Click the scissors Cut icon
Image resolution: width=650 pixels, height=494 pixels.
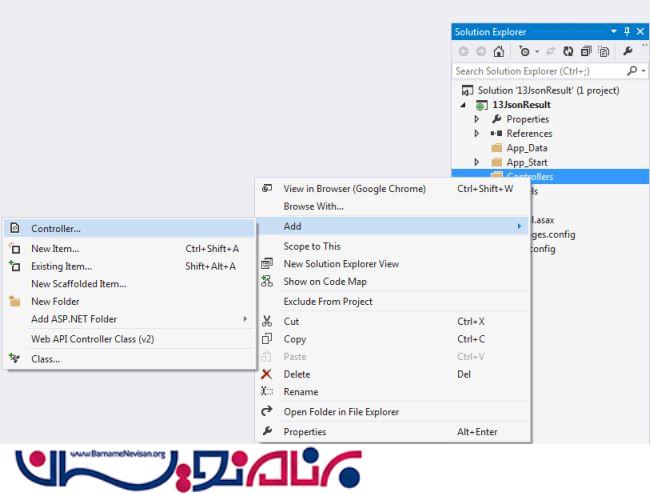tap(267, 321)
